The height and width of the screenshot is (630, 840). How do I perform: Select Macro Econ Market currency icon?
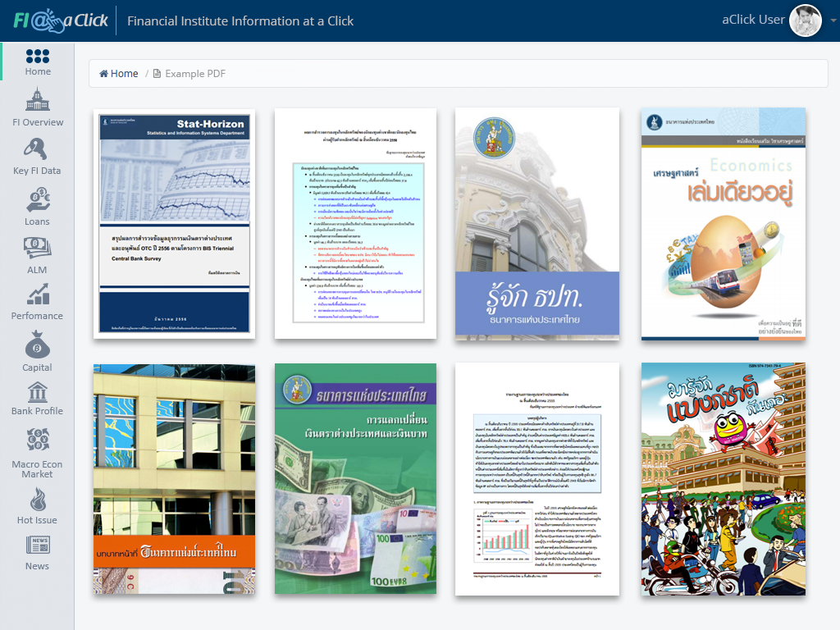(x=38, y=440)
